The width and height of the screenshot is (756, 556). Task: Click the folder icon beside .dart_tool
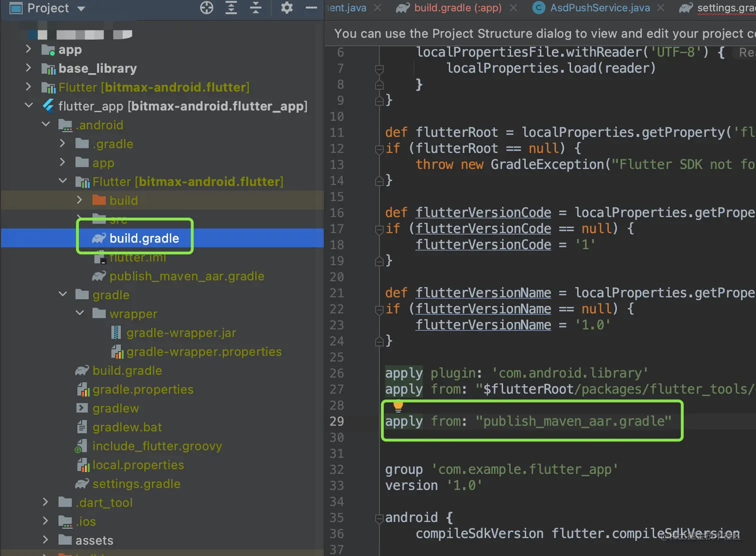tap(65, 502)
